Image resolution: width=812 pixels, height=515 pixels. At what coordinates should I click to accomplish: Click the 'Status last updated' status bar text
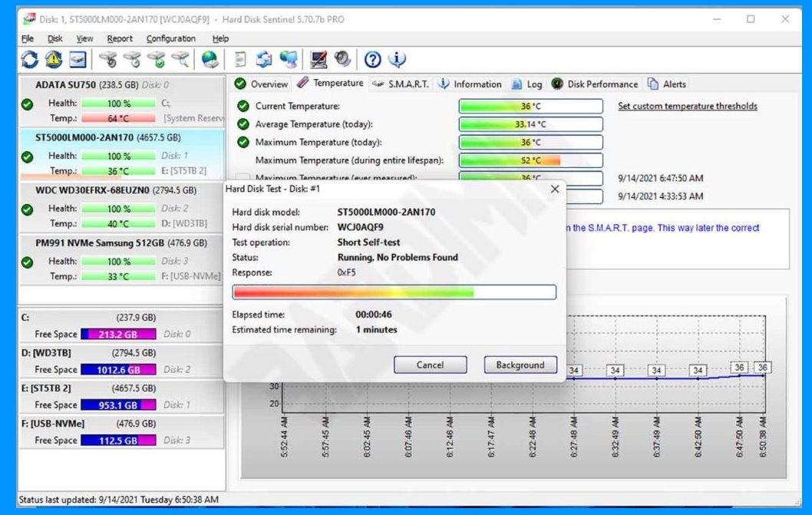point(119,500)
